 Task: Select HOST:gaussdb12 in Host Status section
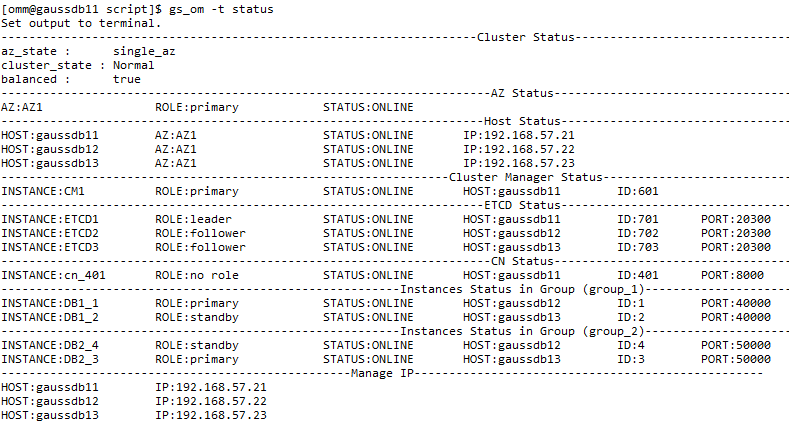(x=50, y=149)
